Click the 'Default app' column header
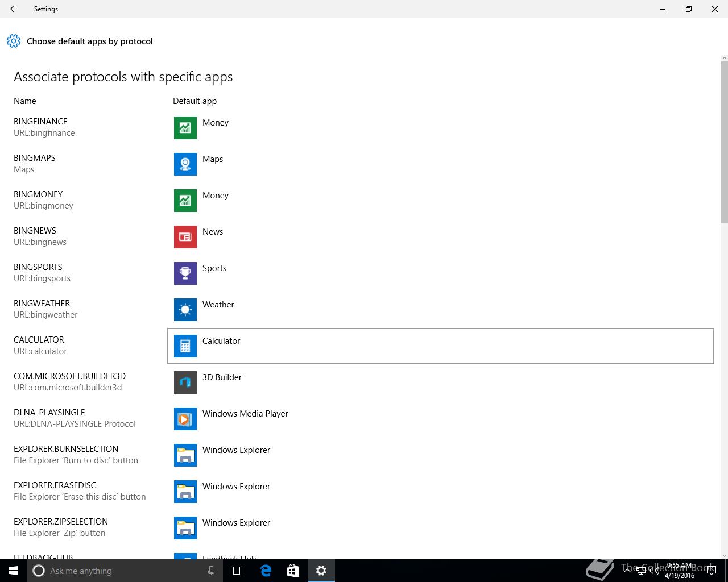728x582 pixels. point(195,101)
